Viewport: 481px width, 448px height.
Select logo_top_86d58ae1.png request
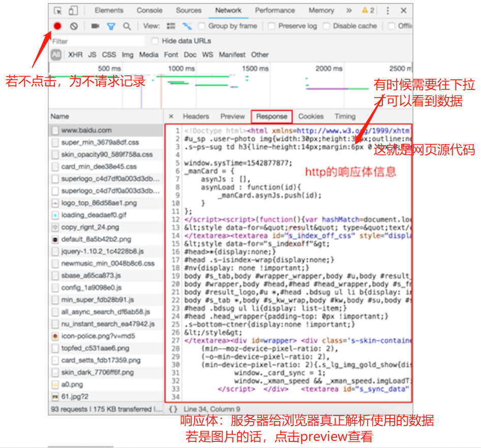(x=106, y=203)
